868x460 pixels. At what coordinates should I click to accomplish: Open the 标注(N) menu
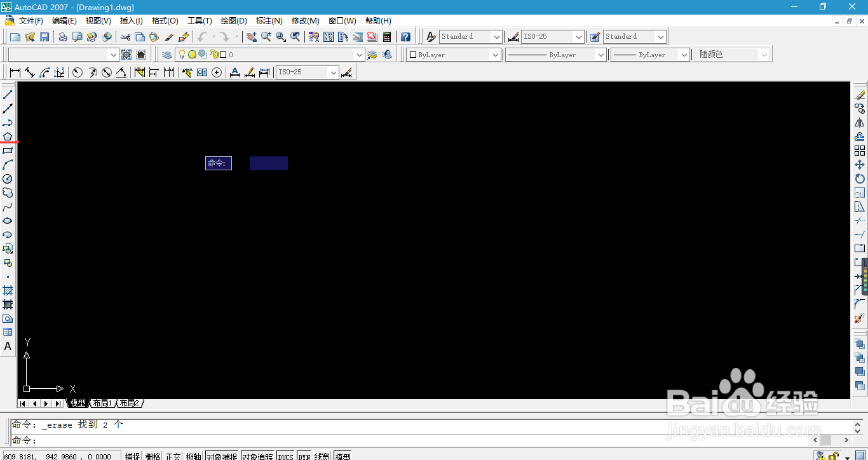point(269,21)
